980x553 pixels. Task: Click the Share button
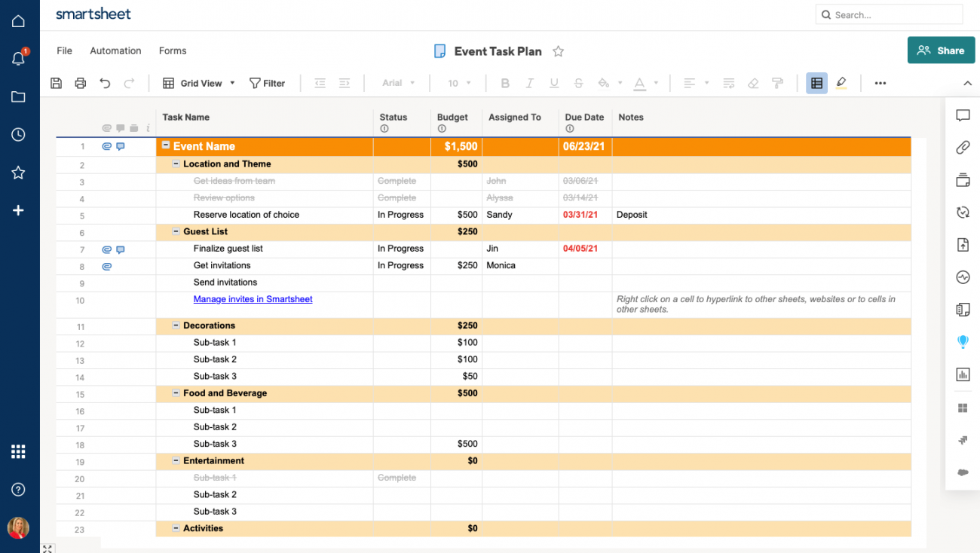(x=941, y=50)
